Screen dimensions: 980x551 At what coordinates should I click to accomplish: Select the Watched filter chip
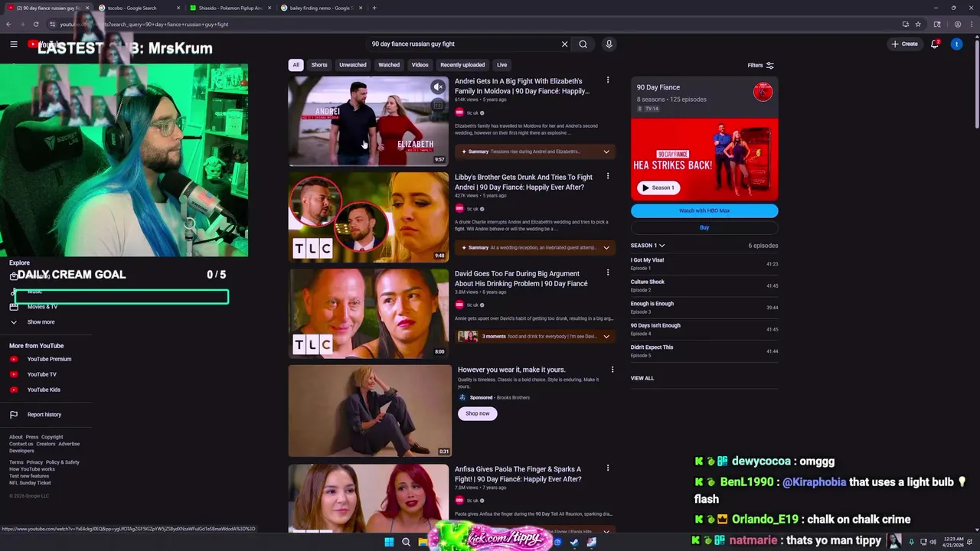pos(389,65)
